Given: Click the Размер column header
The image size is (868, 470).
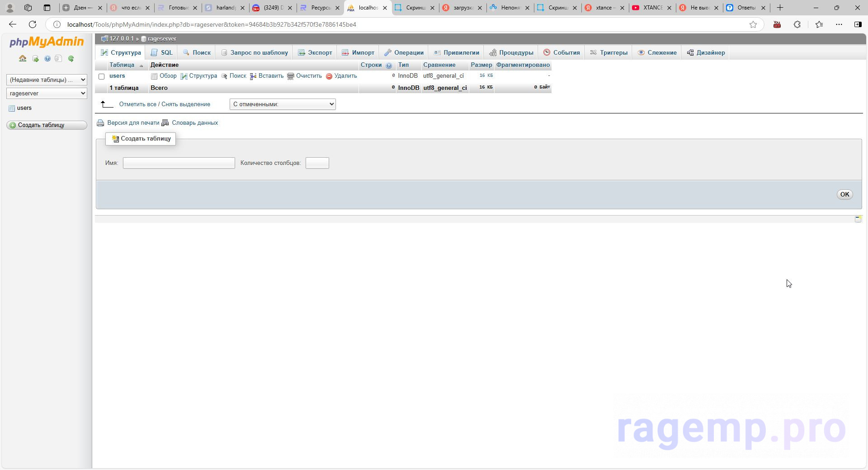Looking at the screenshot, I should [x=481, y=65].
